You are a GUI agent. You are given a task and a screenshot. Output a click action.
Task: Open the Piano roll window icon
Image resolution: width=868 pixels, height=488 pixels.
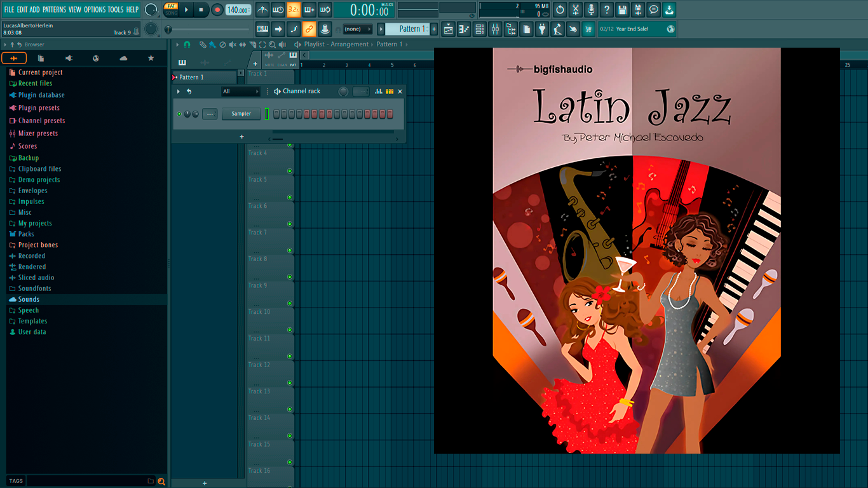click(464, 29)
